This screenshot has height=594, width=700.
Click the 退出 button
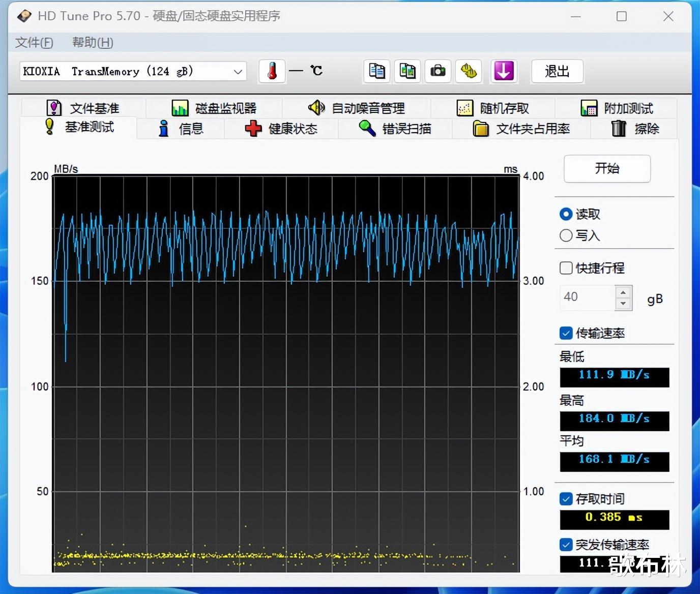tap(557, 71)
